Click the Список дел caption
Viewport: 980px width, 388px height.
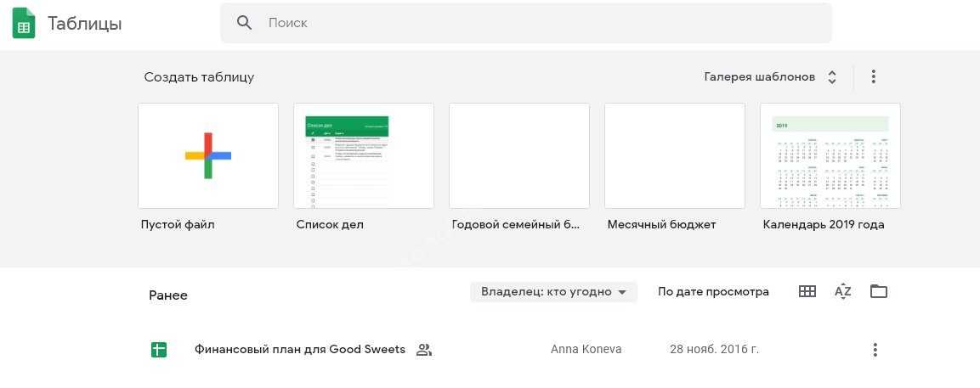330,224
